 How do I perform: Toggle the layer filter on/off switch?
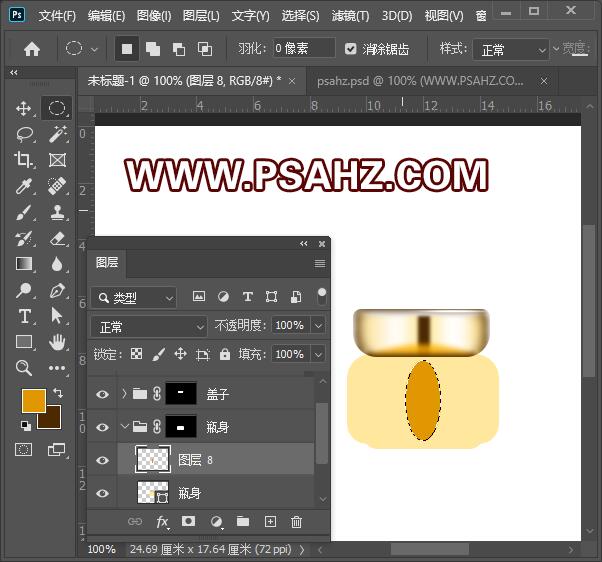coord(322,296)
